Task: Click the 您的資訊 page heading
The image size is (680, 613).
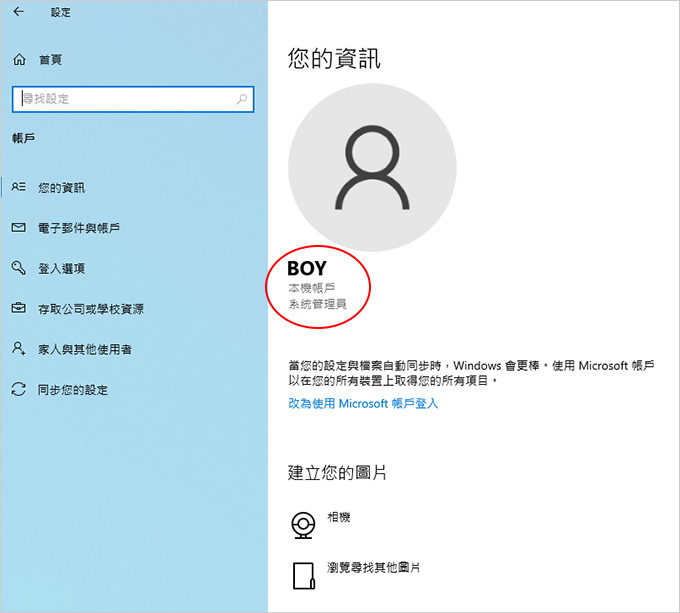Action: point(334,59)
